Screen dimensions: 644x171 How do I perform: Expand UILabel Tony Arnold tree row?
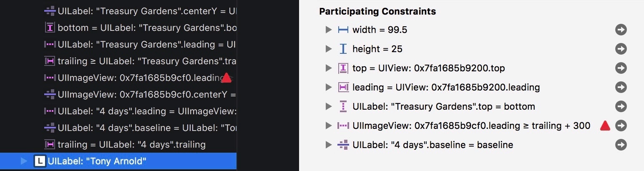tap(24, 161)
